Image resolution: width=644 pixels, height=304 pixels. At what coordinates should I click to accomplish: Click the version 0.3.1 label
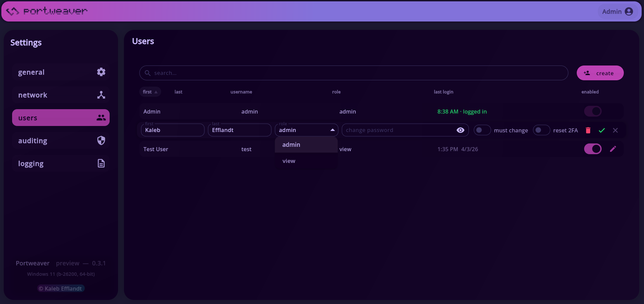click(99, 263)
